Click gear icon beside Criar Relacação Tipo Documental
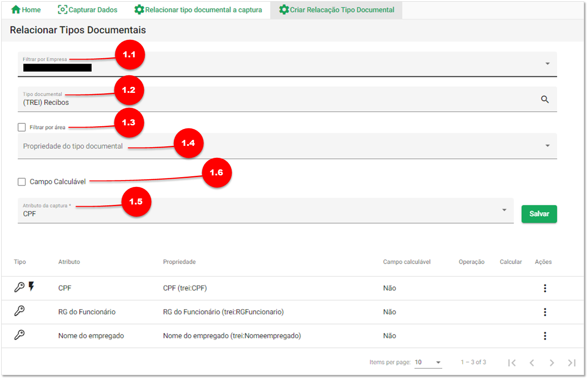This screenshot has height=379, width=588. 284,9
